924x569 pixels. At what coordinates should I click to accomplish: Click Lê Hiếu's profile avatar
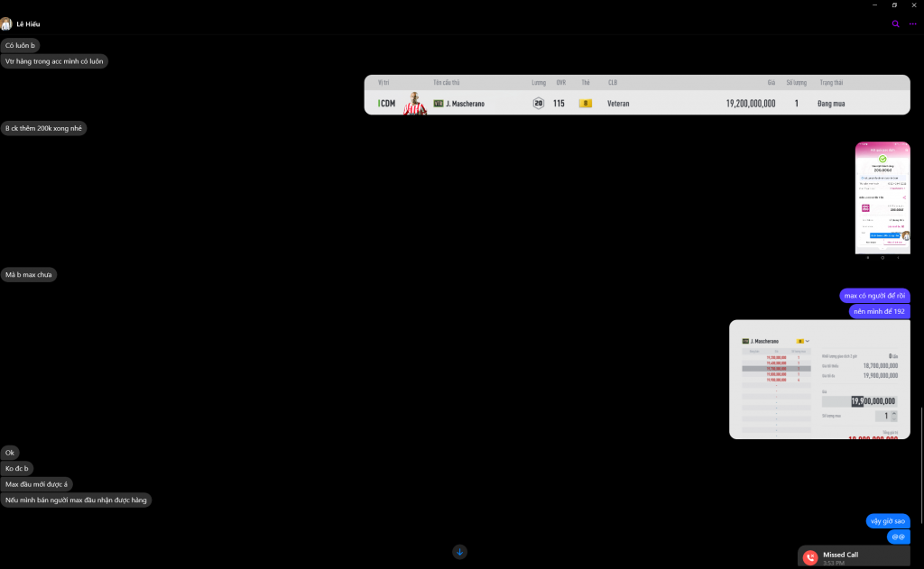click(6, 24)
